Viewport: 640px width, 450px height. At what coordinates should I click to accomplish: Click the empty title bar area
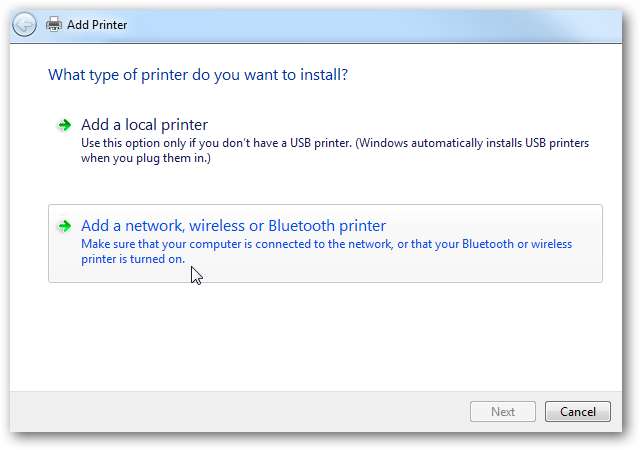pos(350,22)
